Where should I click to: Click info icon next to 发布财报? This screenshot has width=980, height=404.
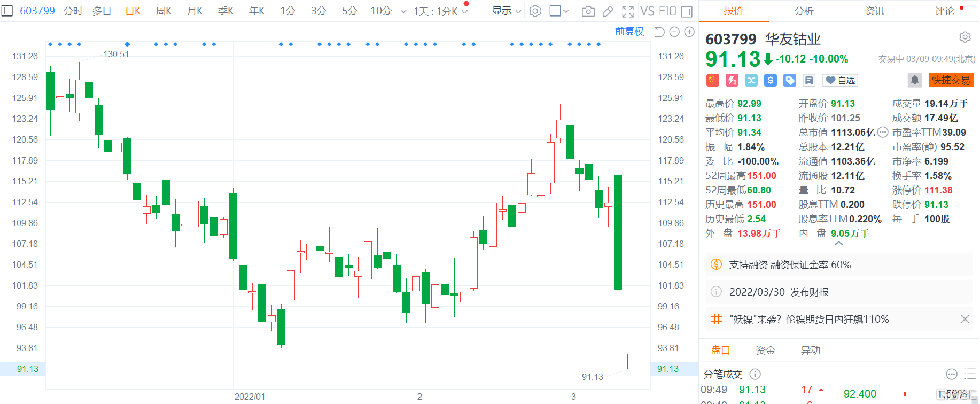coord(716,292)
